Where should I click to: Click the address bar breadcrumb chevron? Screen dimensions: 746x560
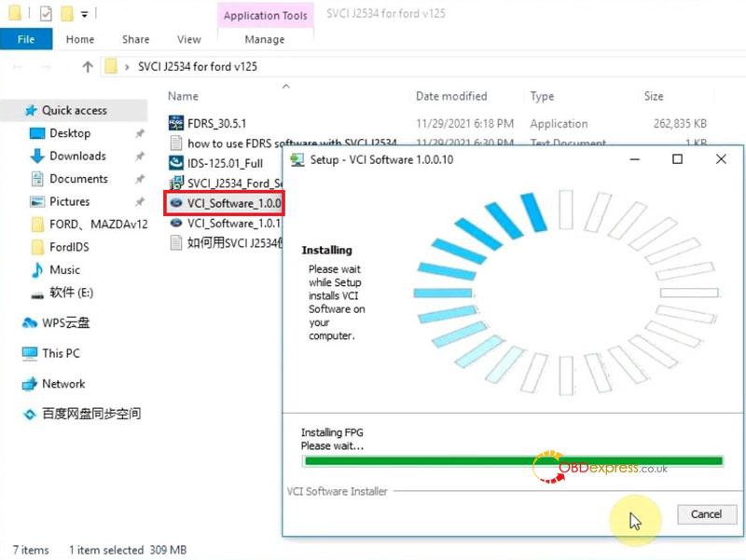tap(127, 67)
